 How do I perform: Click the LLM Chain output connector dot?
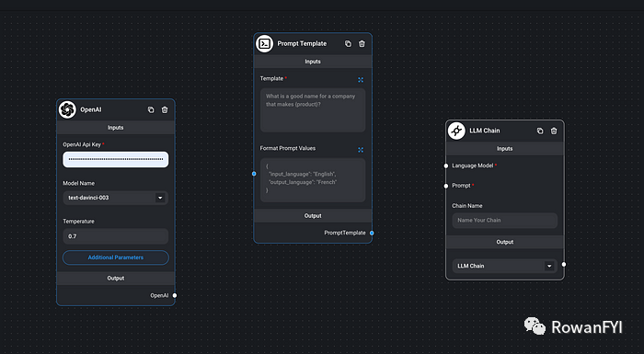pos(564,265)
